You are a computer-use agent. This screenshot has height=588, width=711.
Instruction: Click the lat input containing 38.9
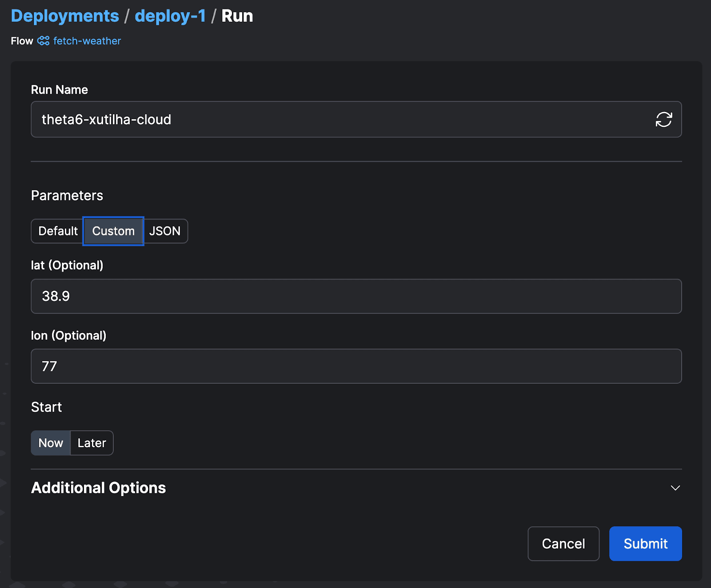(x=355, y=296)
